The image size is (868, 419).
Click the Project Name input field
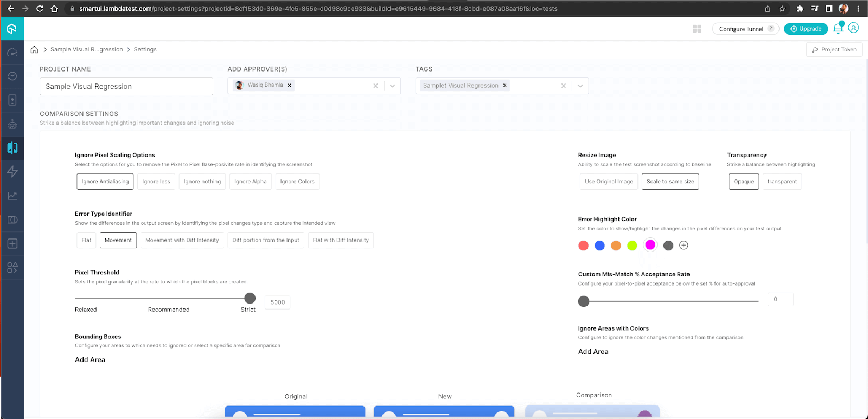click(126, 86)
